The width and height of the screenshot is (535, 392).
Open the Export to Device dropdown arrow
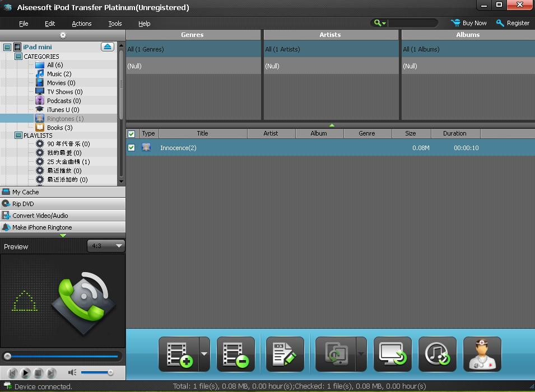click(361, 354)
